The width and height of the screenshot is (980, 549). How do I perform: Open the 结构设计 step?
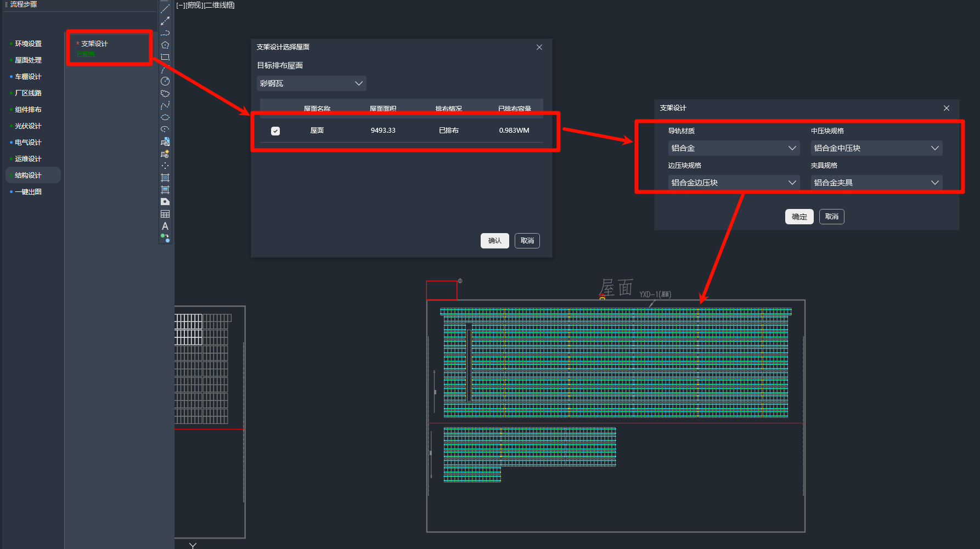[x=28, y=176]
